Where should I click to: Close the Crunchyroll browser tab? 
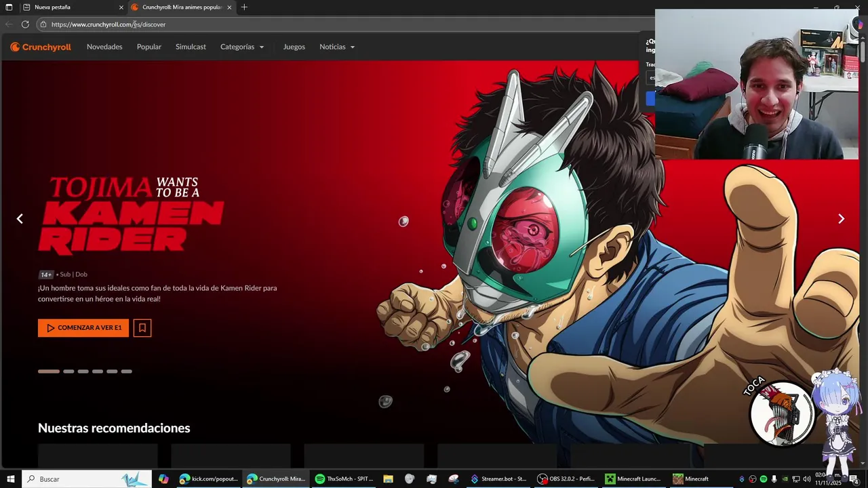click(x=229, y=7)
